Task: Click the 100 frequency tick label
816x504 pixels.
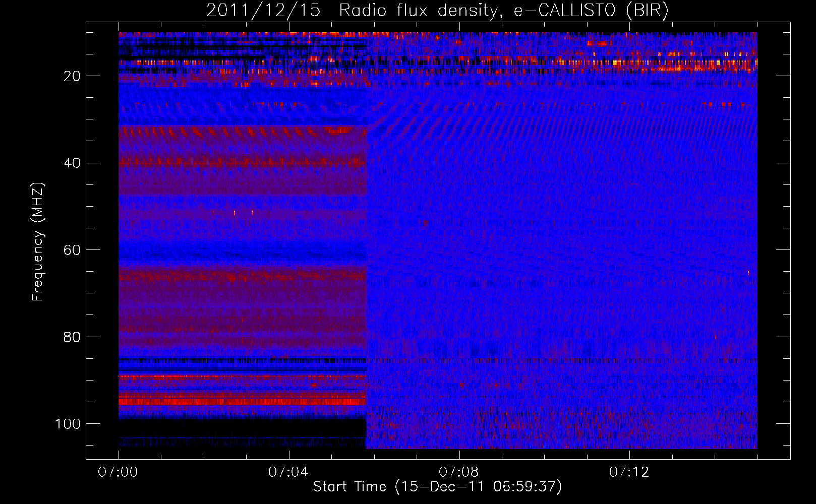Action: pos(69,424)
